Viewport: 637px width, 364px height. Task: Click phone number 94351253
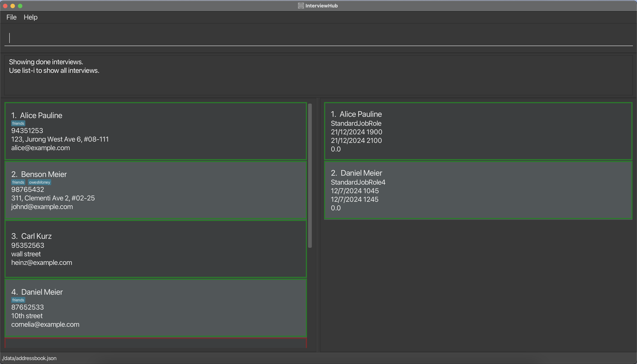(27, 131)
